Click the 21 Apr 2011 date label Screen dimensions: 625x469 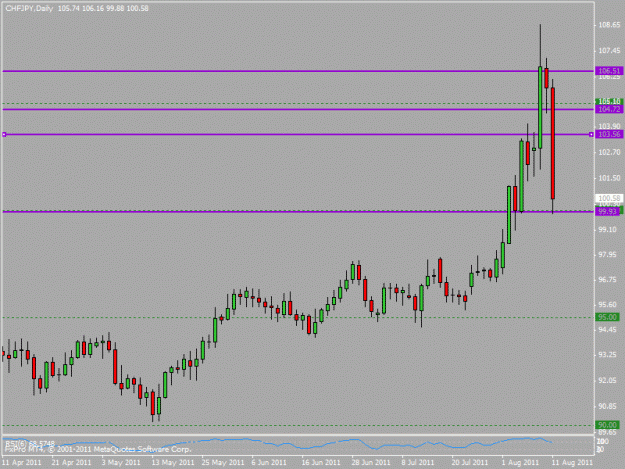coord(72,462)
